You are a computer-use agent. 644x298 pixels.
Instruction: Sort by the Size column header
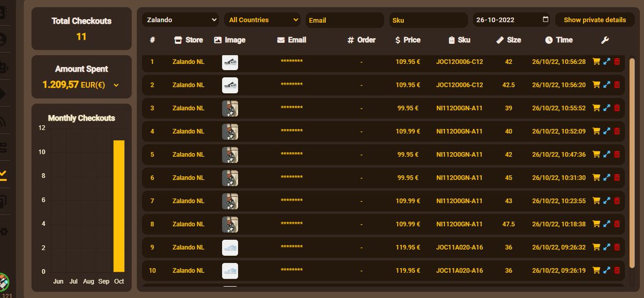click(508, 40)
